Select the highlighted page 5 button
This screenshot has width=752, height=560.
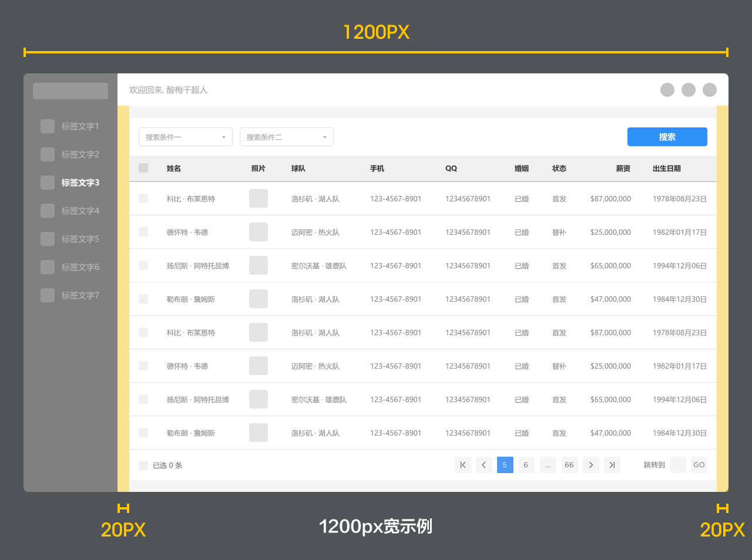pyautogui.click(x=505, y=465)
